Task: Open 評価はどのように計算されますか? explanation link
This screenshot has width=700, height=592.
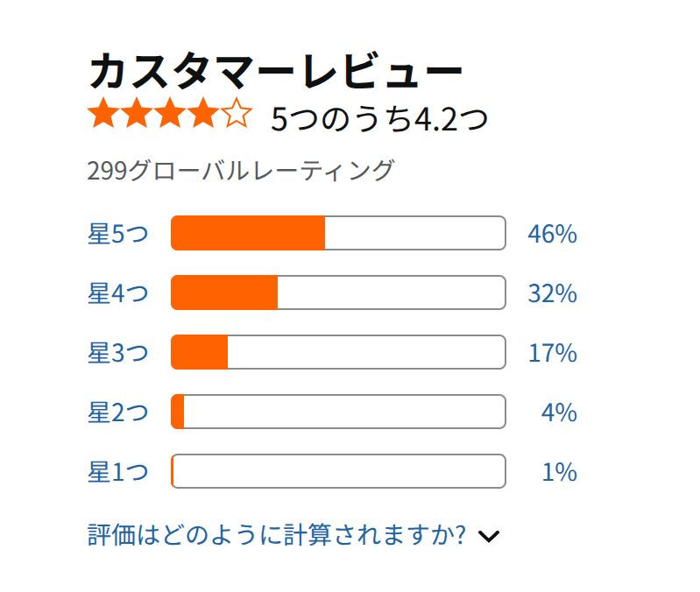Action: [277, 534]
